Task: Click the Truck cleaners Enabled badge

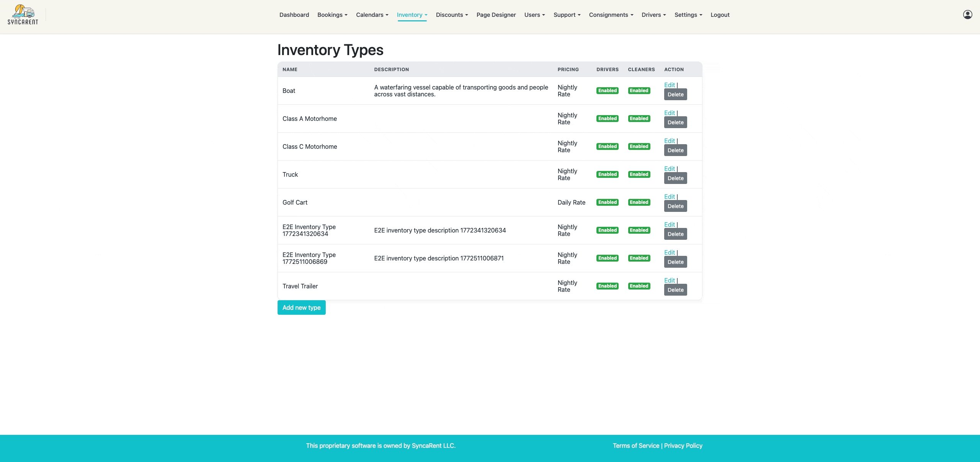Action: click(639, 174)
